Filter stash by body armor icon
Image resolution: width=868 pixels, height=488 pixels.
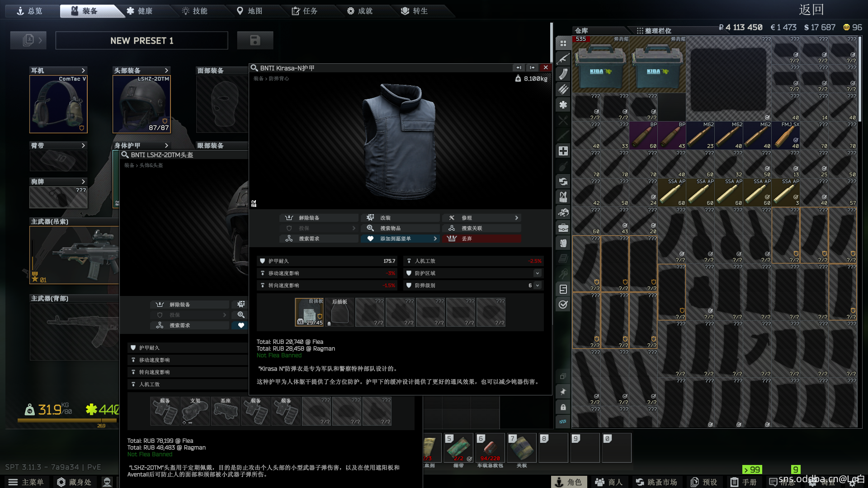click(x=563, y=243)
